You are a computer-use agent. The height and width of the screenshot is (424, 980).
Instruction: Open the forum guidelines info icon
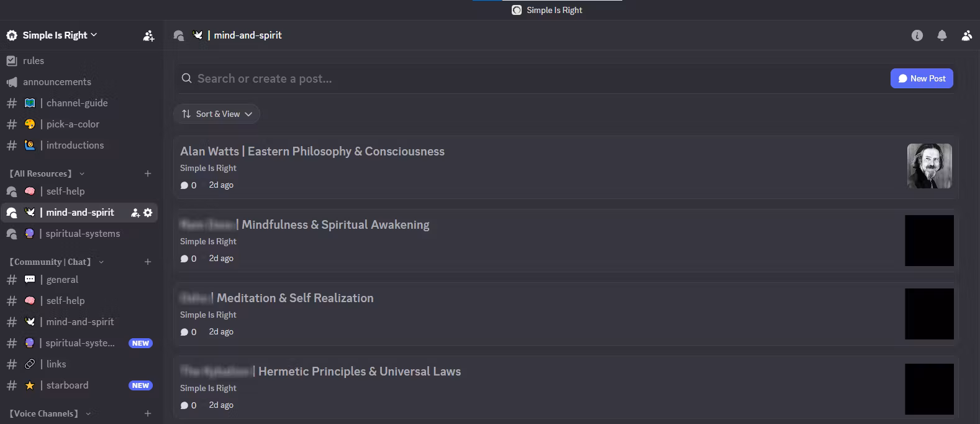coord(917,35)
